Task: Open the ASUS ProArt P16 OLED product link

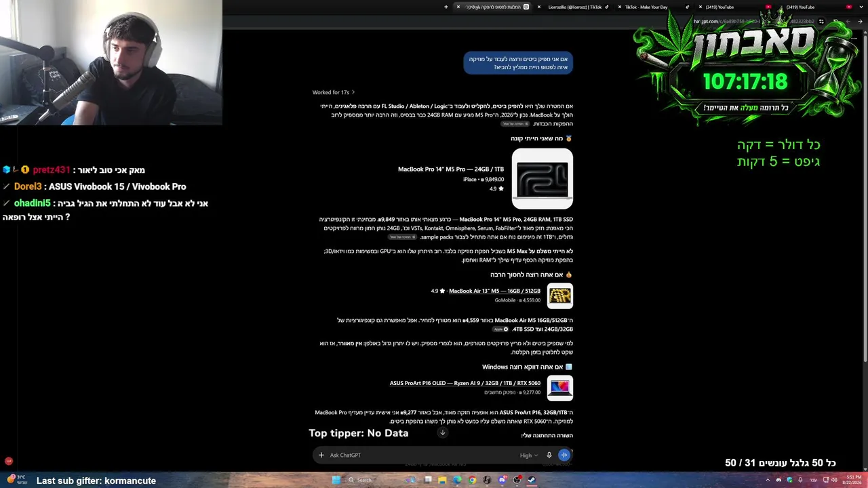Action: tap(465, 383)
